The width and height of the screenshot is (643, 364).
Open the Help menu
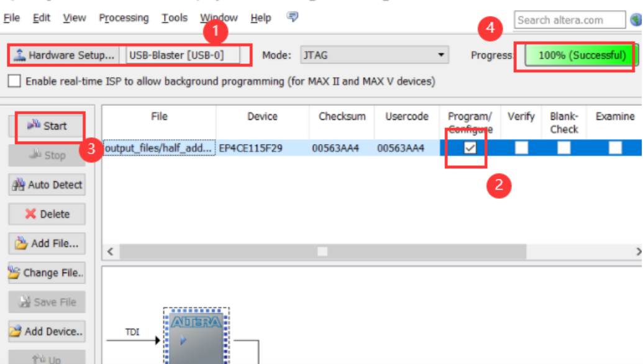[x=261, y=18]
